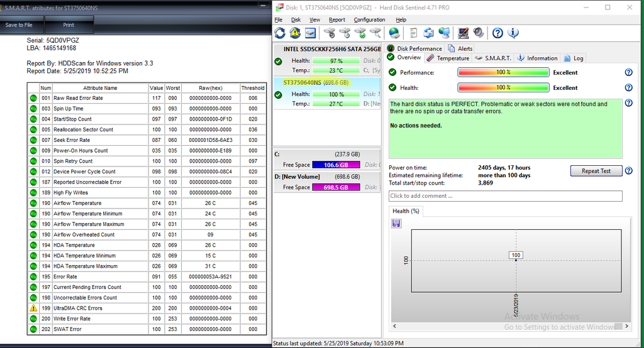Click the globe disk icon in toolbar
This screenshot has height=348, width=644.
click(x=394, y=33)
